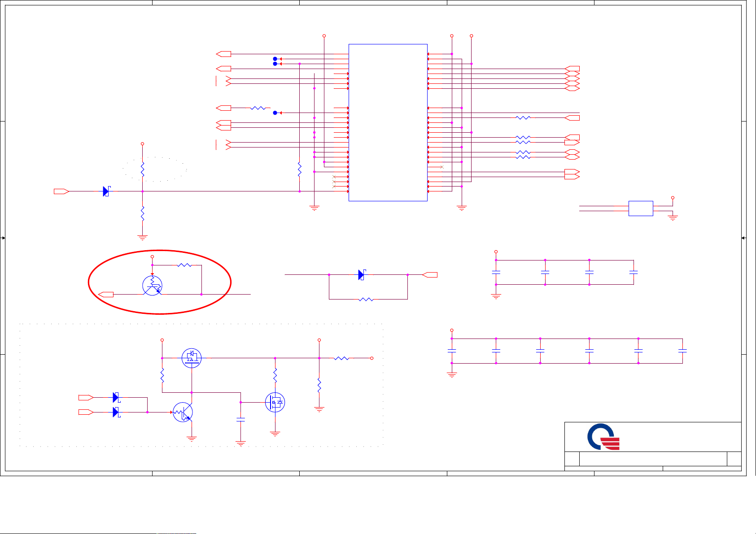Select the series resistor feeding dotted-block output circle
Viewport: 756px width, 534px height.
[341, 358]
